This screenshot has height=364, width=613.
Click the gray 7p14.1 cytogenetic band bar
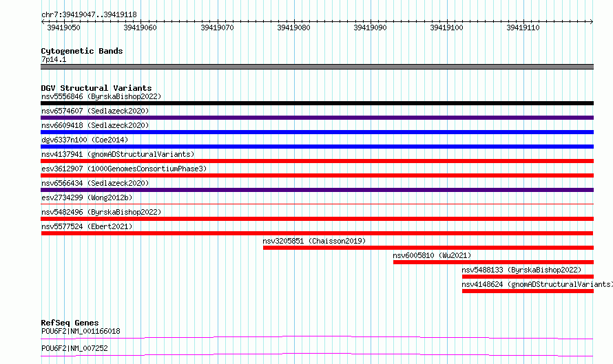[x=317, y=67]
